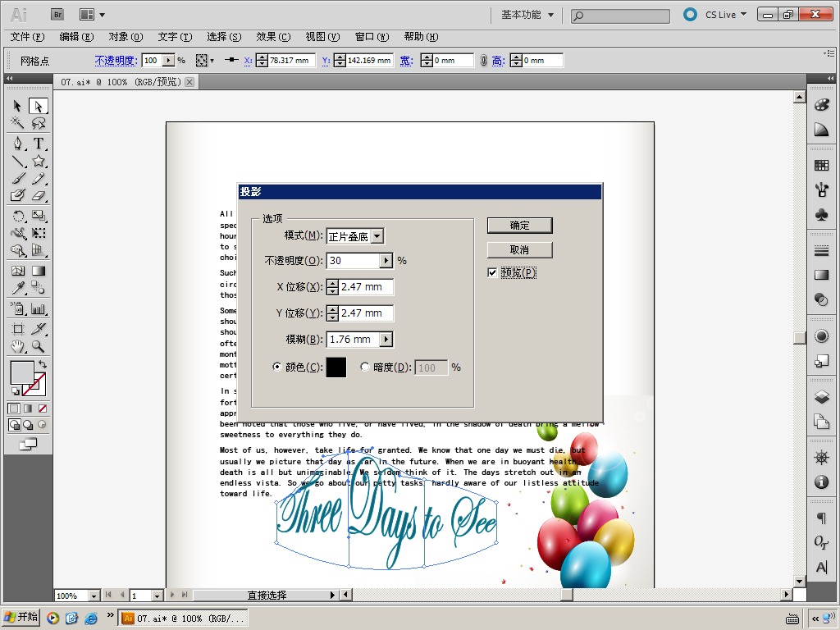Click the Opacity link in control bar
840x630 pixels.
(116, 61)
